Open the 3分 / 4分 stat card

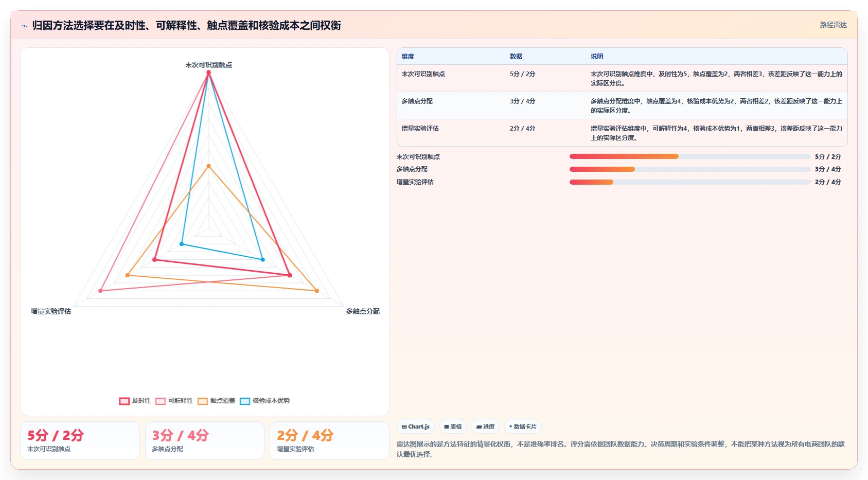click(x=205, y=440)
